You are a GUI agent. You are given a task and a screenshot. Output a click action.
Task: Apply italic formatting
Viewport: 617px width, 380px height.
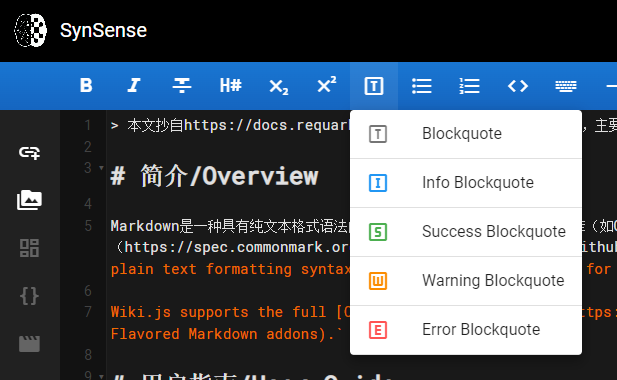point(134,85)
